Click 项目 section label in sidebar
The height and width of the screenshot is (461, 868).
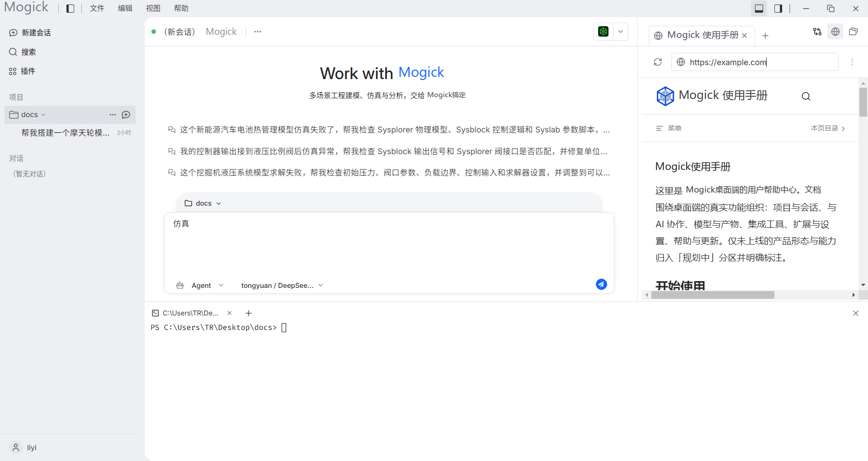[16, 97]
